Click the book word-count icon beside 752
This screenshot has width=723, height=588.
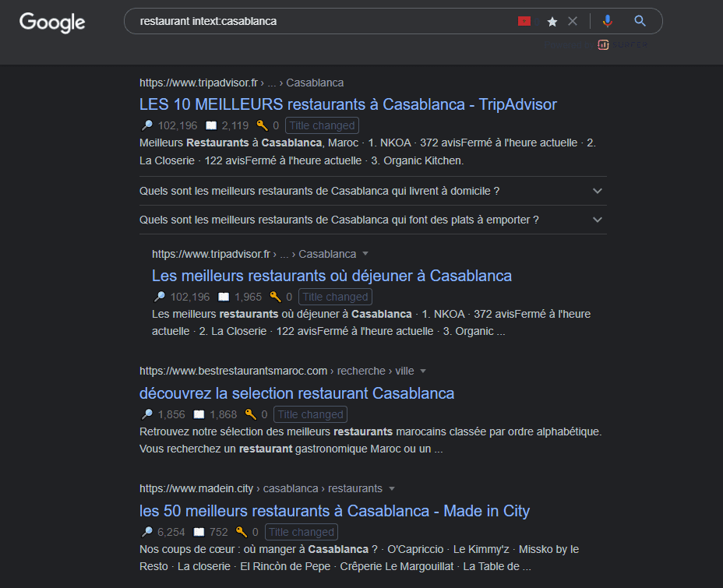[199, 532]
